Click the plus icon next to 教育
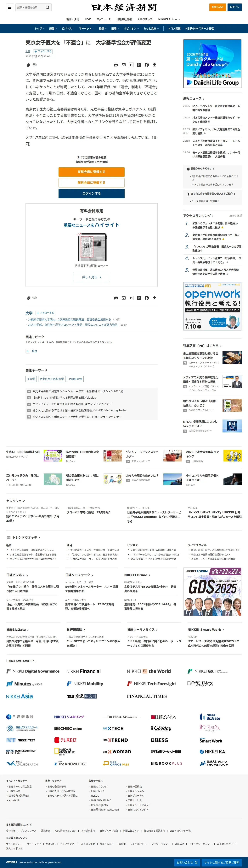This screenshot has width=248, height=868. click(28, 351)
